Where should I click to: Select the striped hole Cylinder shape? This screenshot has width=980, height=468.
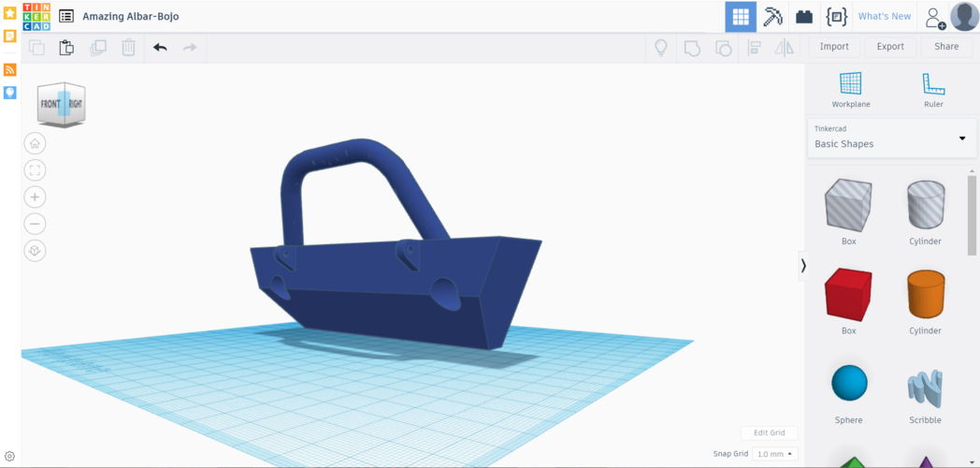pyautogui.click(x=925, y=205)
